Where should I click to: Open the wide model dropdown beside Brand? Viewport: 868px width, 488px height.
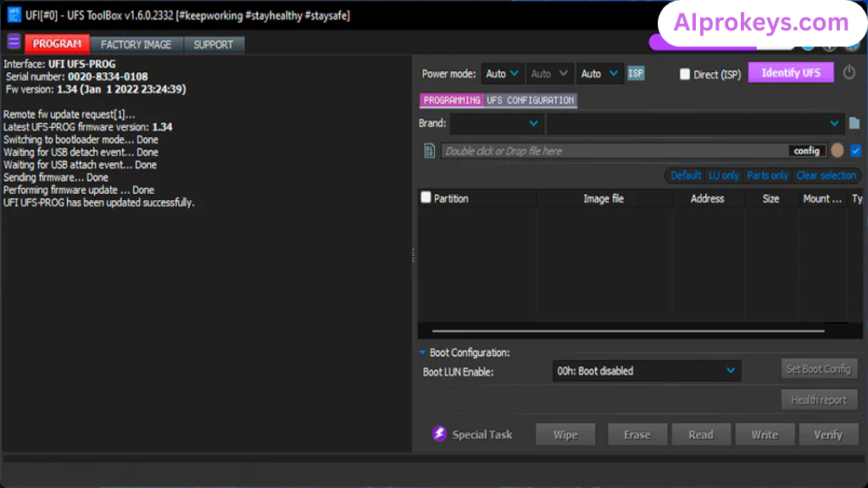pyautogui.click(x=695, y=124)
